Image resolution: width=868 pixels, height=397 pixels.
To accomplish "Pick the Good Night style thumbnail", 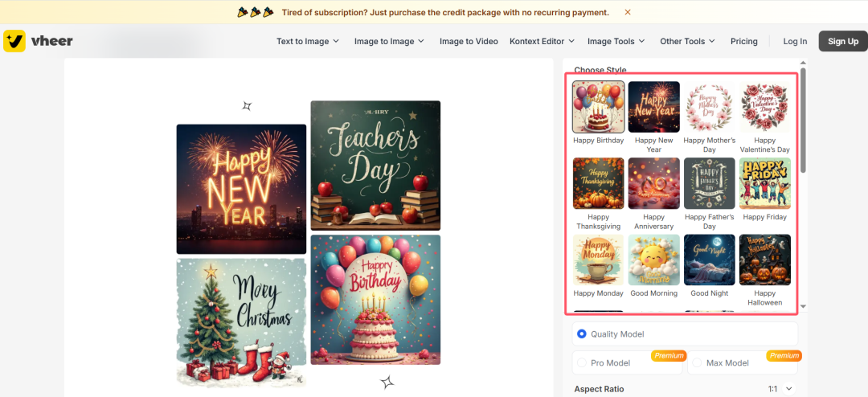I will point(710,260).
